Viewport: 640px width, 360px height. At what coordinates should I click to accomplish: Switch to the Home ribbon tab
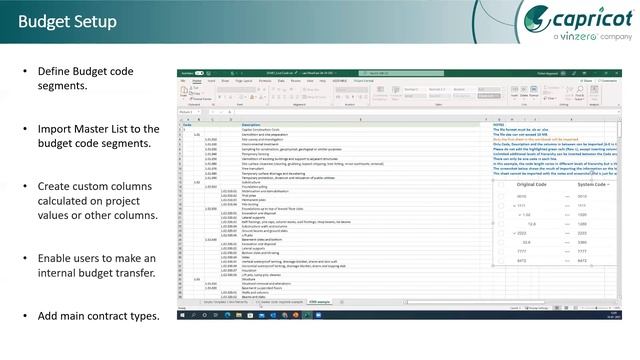197,81
